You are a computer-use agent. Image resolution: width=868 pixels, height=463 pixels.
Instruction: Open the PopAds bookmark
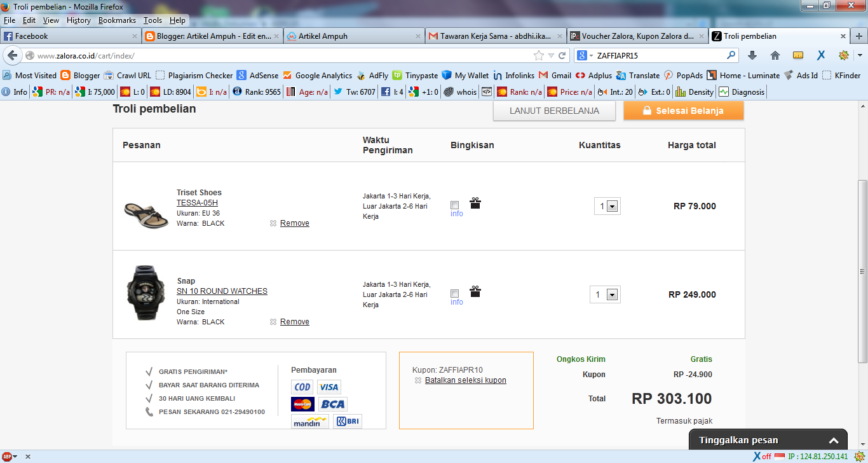[x=683, y=75]
